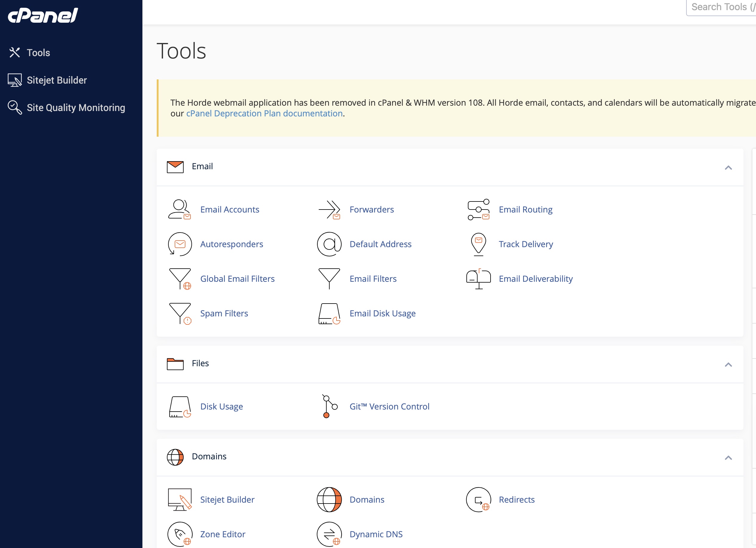Open the Email Disk Usage link
The height and width of the screenshot is (548, 756).
point(382,313)
